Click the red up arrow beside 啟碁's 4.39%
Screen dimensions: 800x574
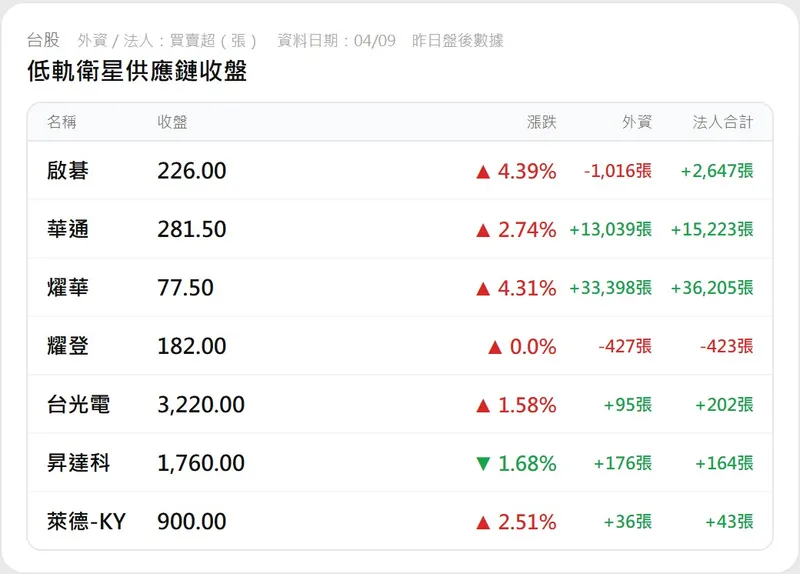click(x=483, y=172)
